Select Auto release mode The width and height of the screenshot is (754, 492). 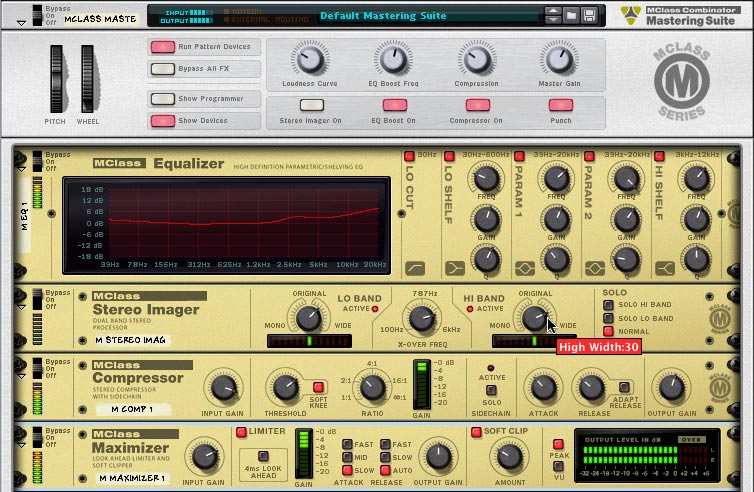tap(385, 470)
